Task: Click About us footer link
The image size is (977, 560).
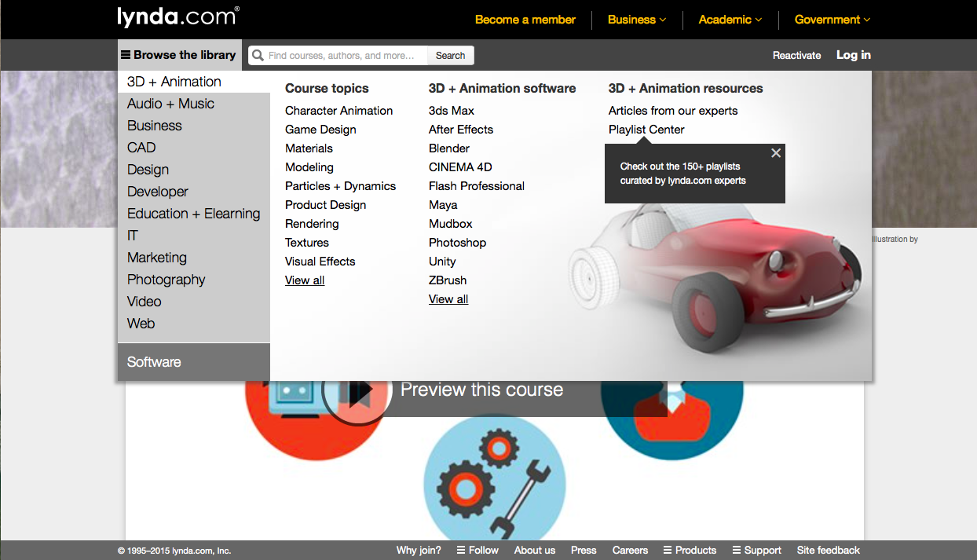Action: (535, 551)
